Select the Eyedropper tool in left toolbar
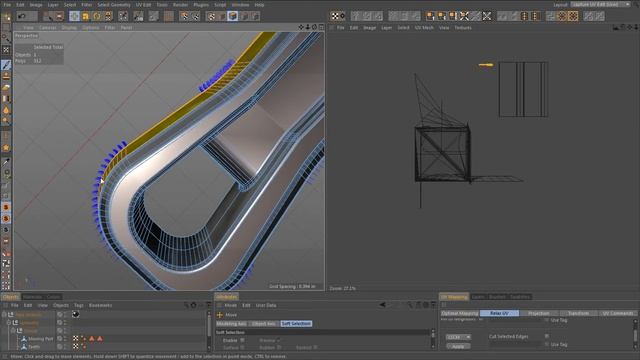 [x=6, y=162]
